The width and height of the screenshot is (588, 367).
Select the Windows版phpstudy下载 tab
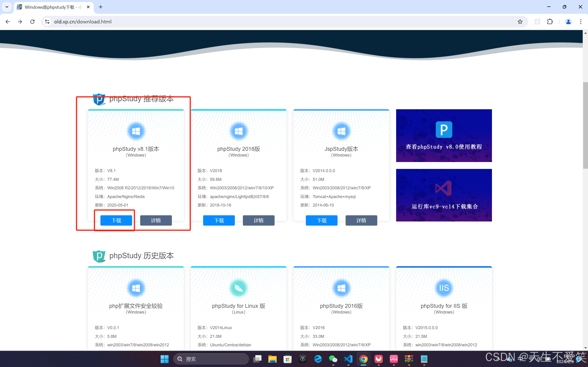pyautogui.click(x=54, y=7)
